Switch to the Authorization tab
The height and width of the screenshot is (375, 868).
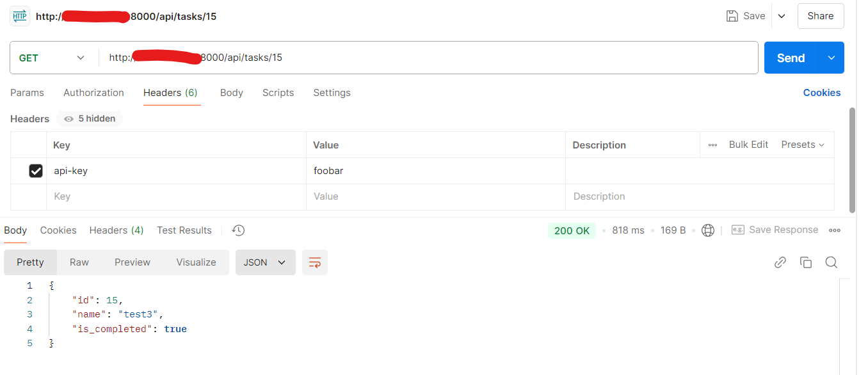tap(93, 93)
